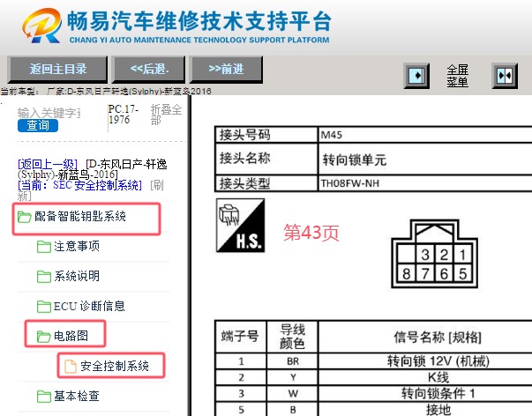Click the 转向锁 12V (机械) signal cell
This screenshot has width=532, height=416.
pos(425,361)
